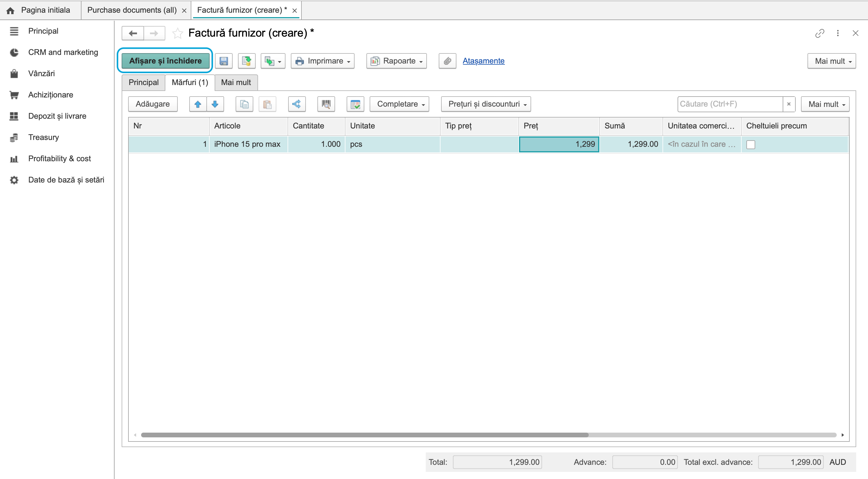Screen dimensions: 868x479
Task: Open CRM and marketing section
Action: pos(63,52)
